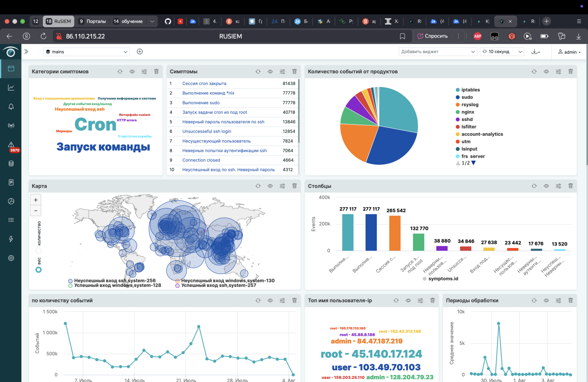Open the database storage icon in sidebar
The width and height of the screenshot is (588, 382).
point(11,164)
